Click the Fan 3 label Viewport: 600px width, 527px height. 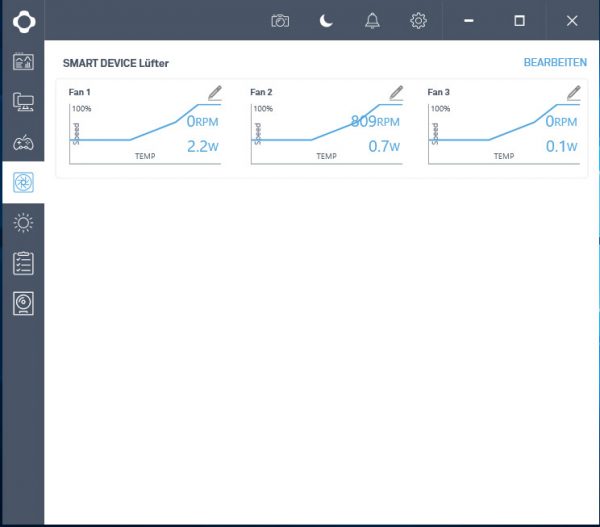(x=439, y=92)
